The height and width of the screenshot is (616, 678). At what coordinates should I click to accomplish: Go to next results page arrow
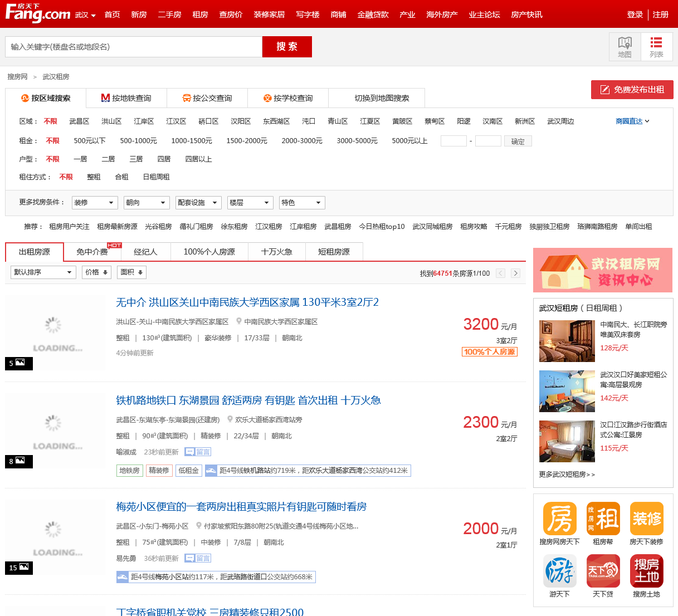click(x=516, y=273)
